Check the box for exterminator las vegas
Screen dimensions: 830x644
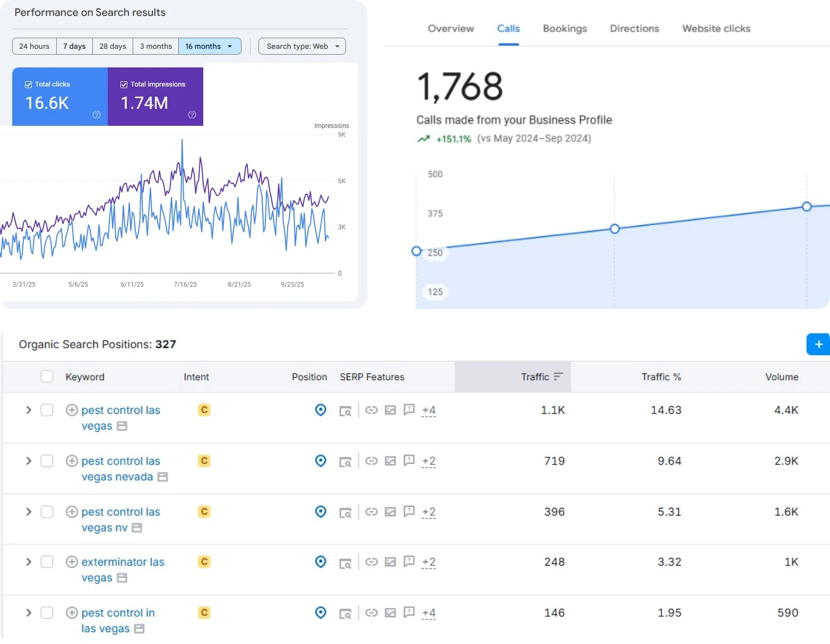tap(47, 562)
